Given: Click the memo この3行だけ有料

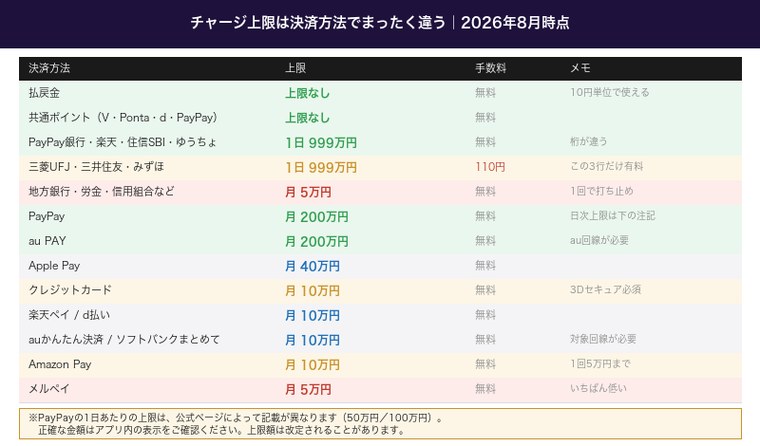Looking at the screenshot, I should [x=606, y=166].
